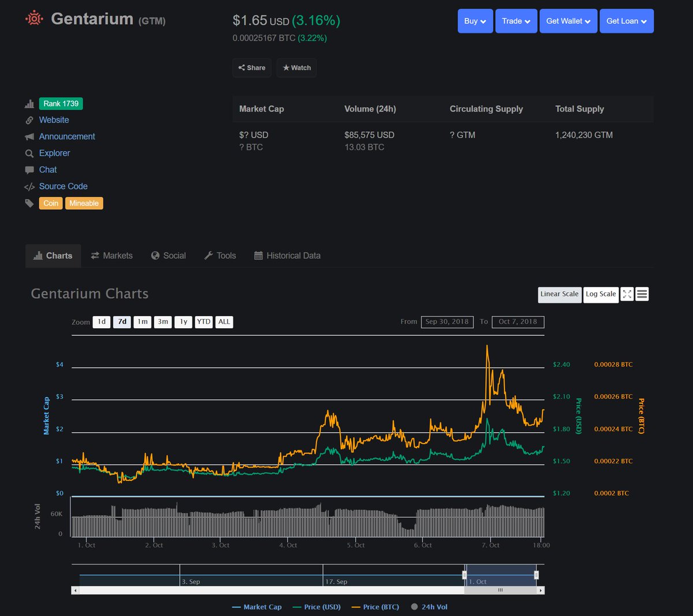This screenshot has width=693, height=616.
Task: Set zoom to 1y
Action: [184, 322]
